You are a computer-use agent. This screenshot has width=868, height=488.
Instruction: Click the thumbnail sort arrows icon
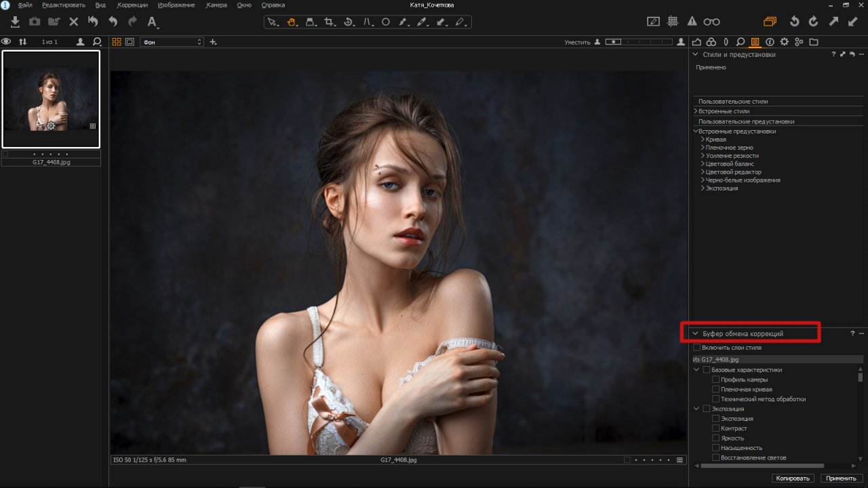coord(22,42)
